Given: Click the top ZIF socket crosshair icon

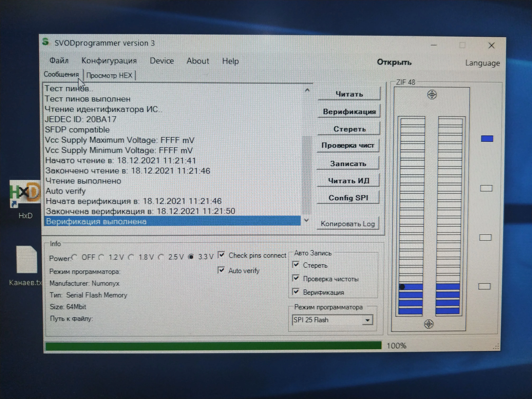Looking at the screenshot, I should (432, 94).
